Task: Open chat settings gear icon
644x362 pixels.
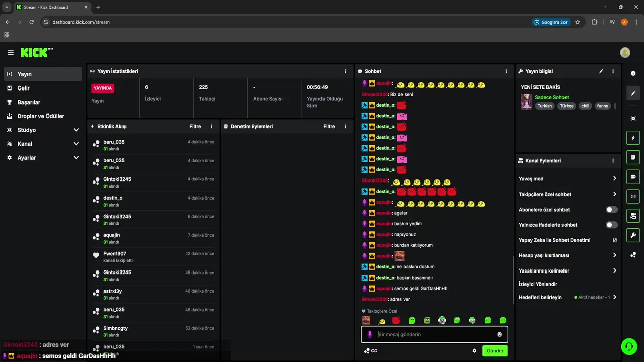Action: (474, 351)
